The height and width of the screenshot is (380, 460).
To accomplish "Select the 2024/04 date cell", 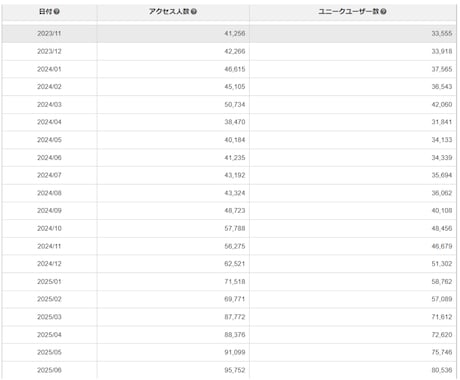I will [49, 122].
